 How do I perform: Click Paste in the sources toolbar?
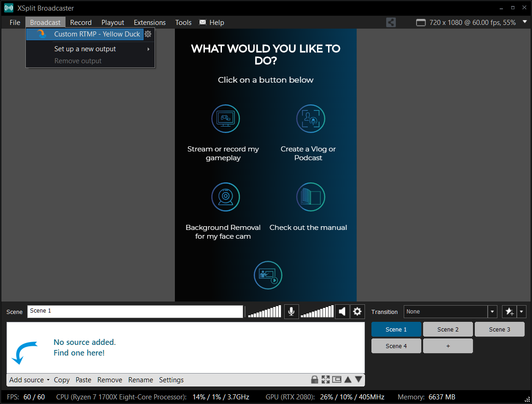coord(84,380)
